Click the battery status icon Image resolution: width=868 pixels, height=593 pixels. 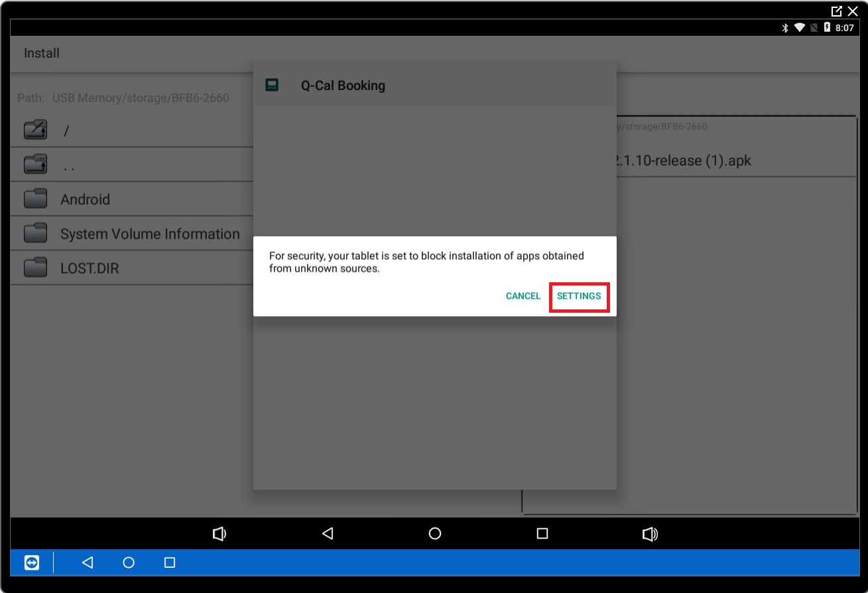pyautogui.click(x=827, y=28)
